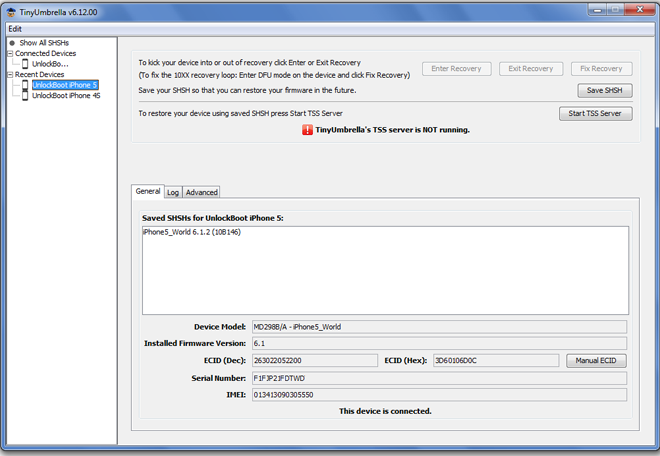
Task: Click the Enter Recovery button
Action: click(456, 69)
